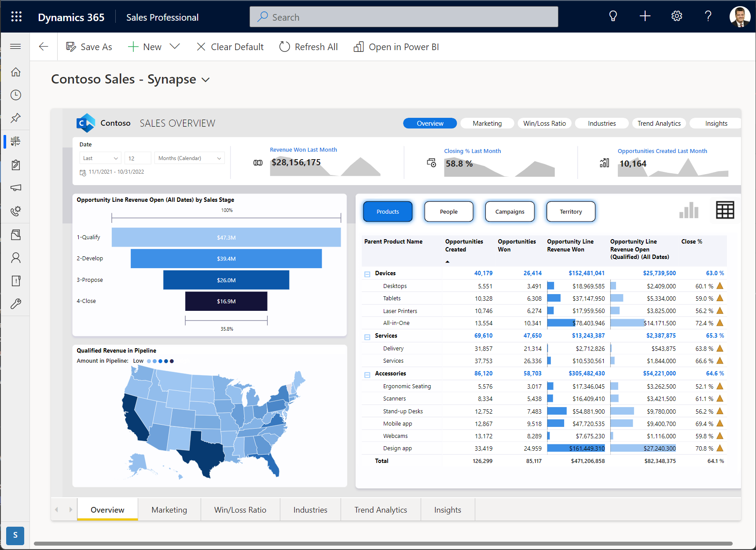The image size is (756, 550).
Task: Open the accounts building icon in sidebar
Action: 16,235
